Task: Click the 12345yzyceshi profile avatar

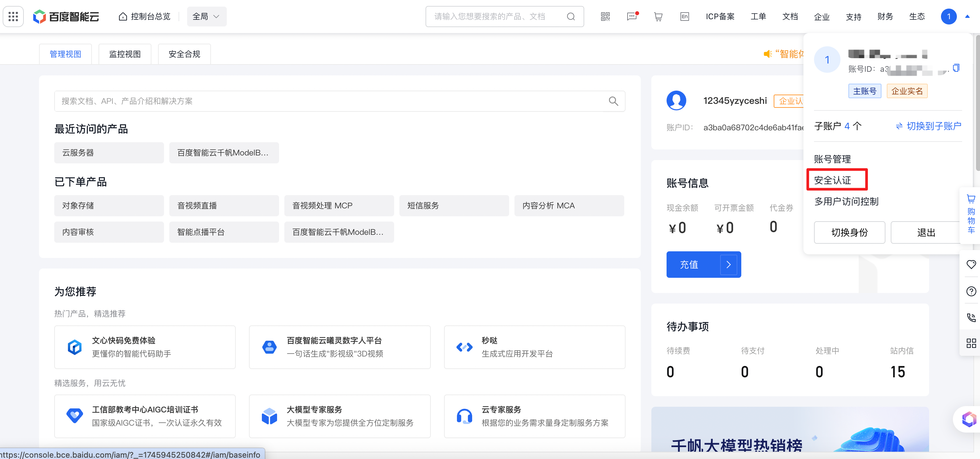Action: pos(676,101)
